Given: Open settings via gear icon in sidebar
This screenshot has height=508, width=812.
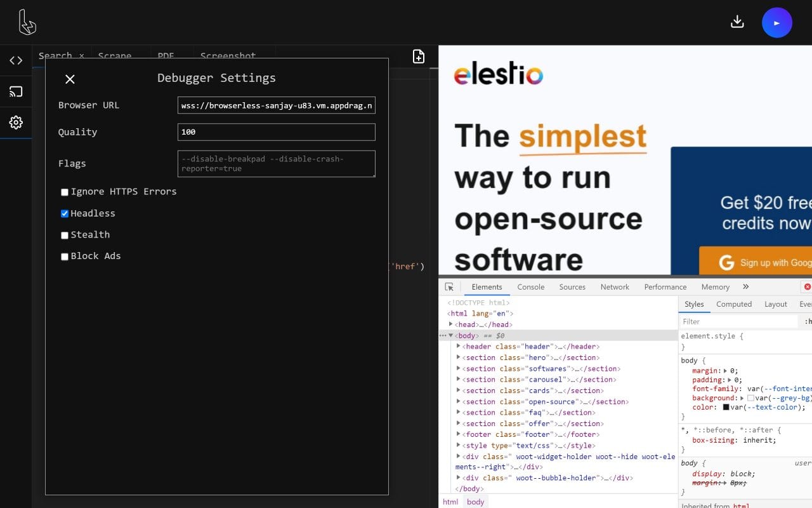Looking at the screenshot, I should [x=16, y=123].
